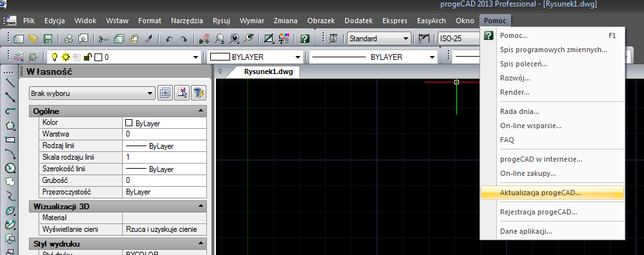Save drawing using the floppy icon
This screenshot has width=644, height=255.
[x=48, y=39]
